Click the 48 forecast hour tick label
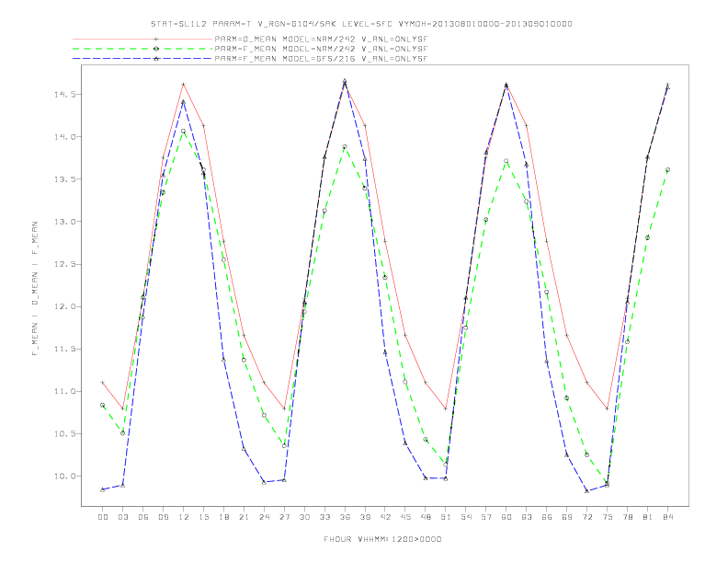 tap(426, 517)
